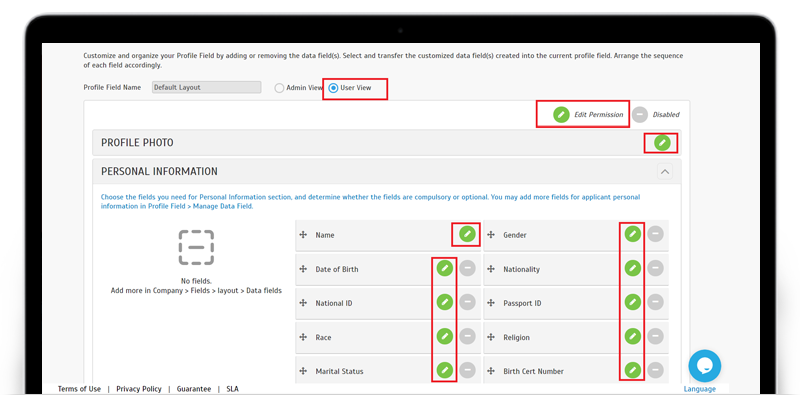Click the 'Passport ID' field label
800x395 pixels.
(x=522, y=303)
